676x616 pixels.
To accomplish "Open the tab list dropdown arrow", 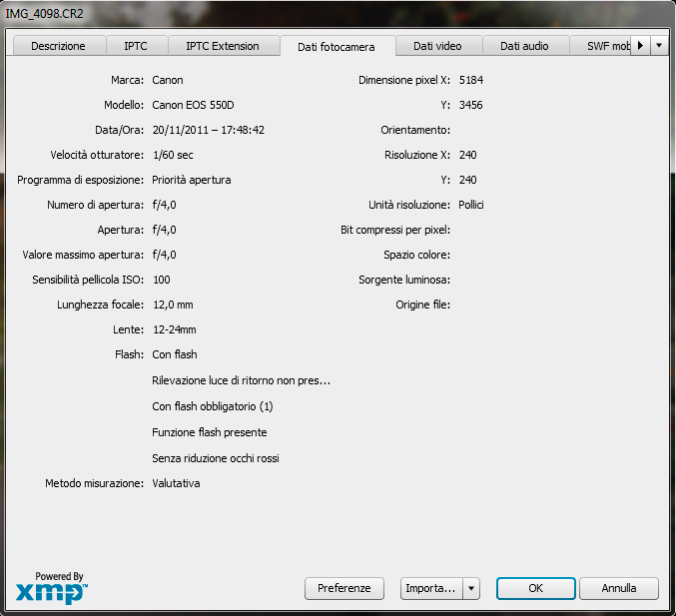I will (659, 45).
